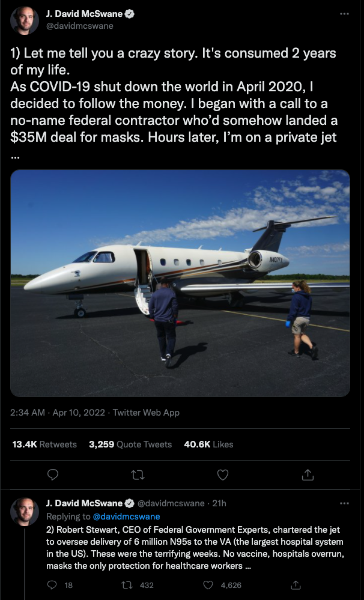Share the second tweet about Robert Stewart

[296, 585]
